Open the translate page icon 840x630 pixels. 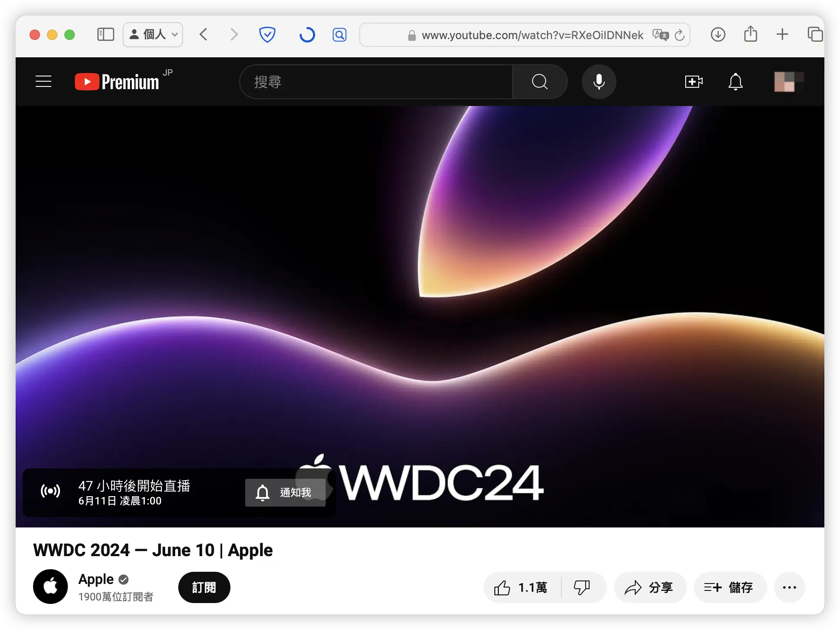click(x=660, y=35)
